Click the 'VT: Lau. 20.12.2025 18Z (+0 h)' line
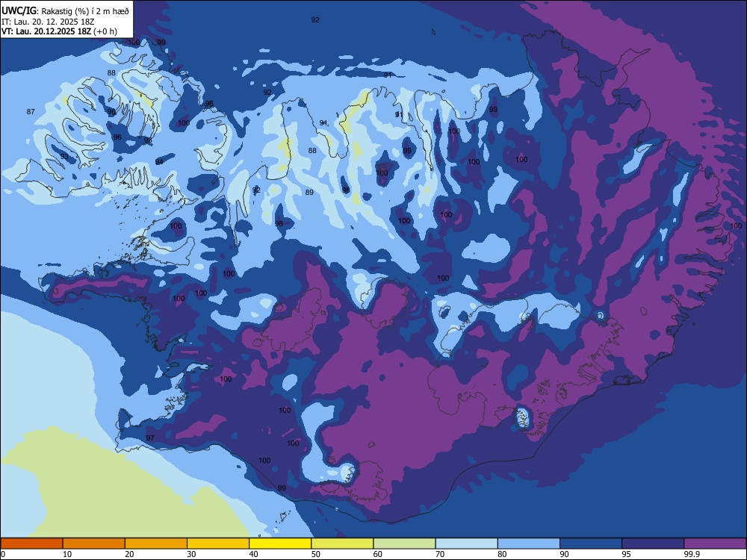 coord(59,31)
